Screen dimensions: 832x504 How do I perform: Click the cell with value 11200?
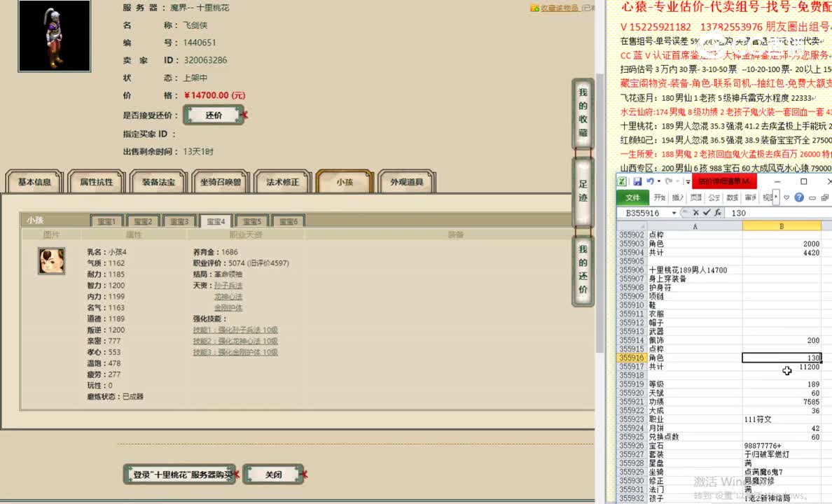point(782,367)
